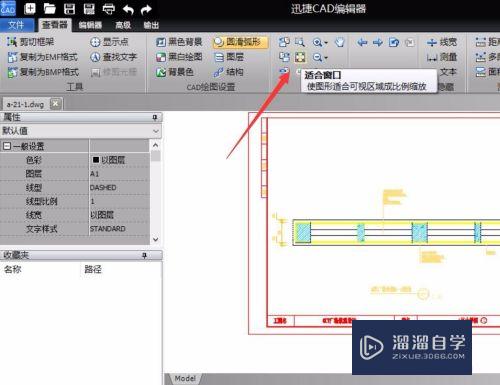The image size is (500, 385).
Task: Open the 默认值 dropdown
Action: tap(81, 131)
